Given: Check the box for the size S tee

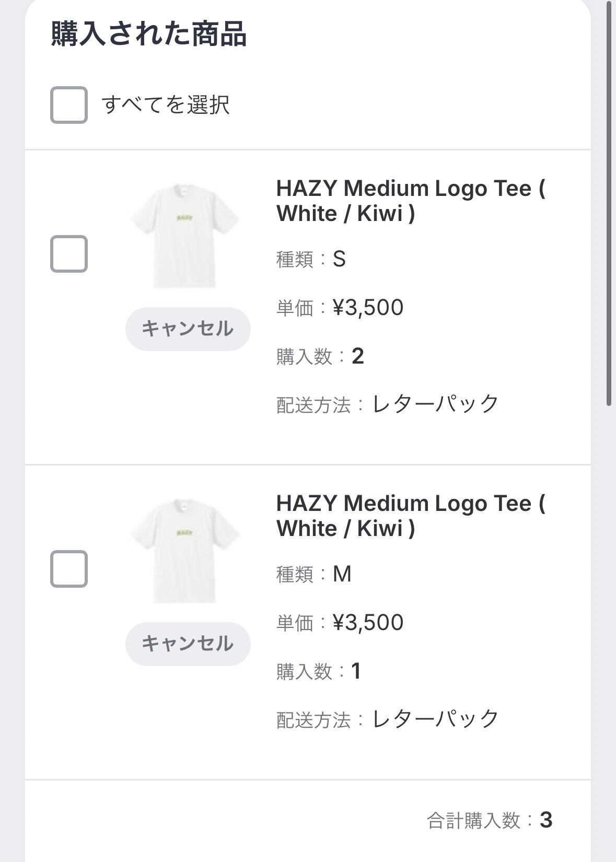Looking at the screenshot, I should pyautogui.click(x=68, y=254).
